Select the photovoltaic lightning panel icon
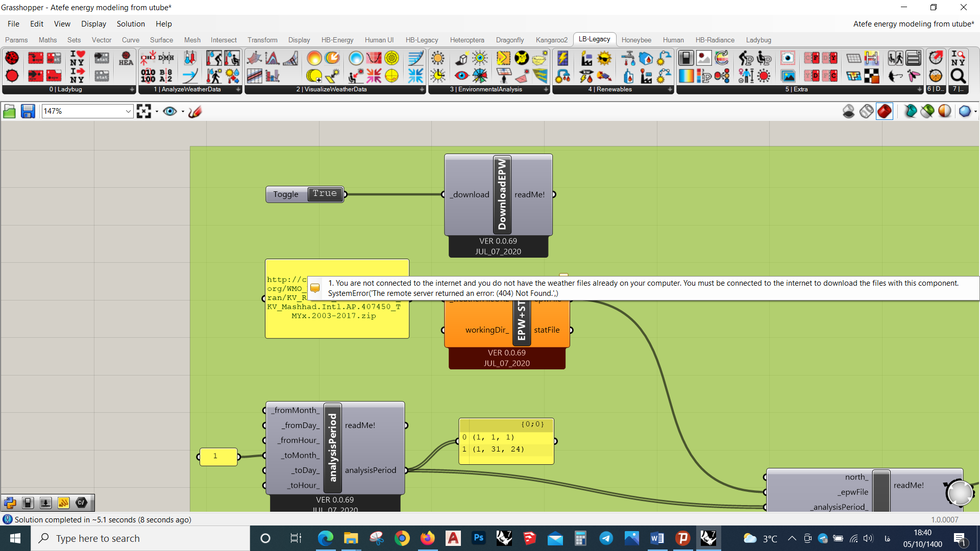Screen dimensions: 980x551 [x=562, y=58]
